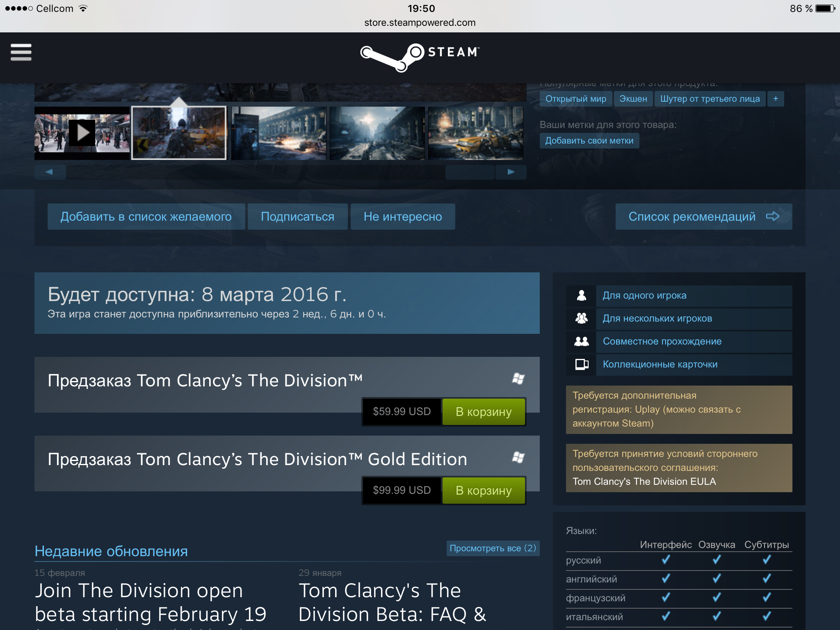Screen dimensions: 840x630
Task: Click the 'Не интересно' button
Action: click(x=403, y=217)
